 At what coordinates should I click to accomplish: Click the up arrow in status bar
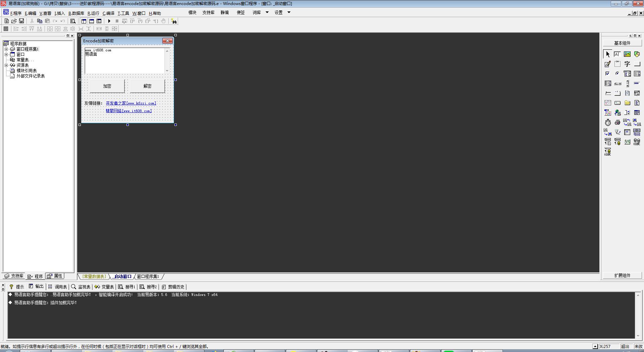595,346
